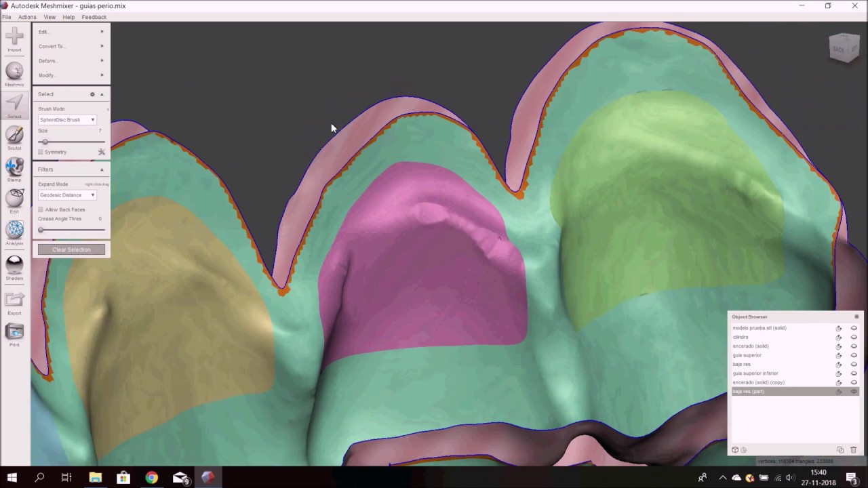This screenshot has width=868, height=488.
Task: Open File Explorer from the taskbar
Action: point(95,478)
